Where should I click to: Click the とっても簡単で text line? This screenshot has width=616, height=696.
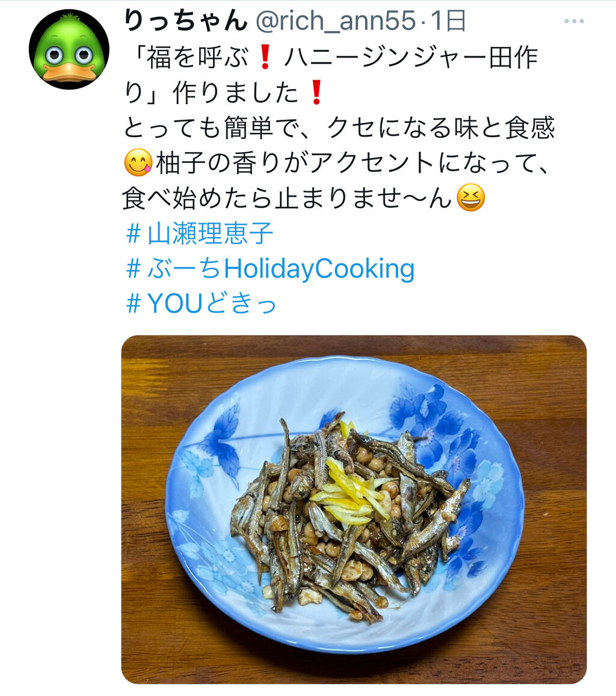pos(339,128)
